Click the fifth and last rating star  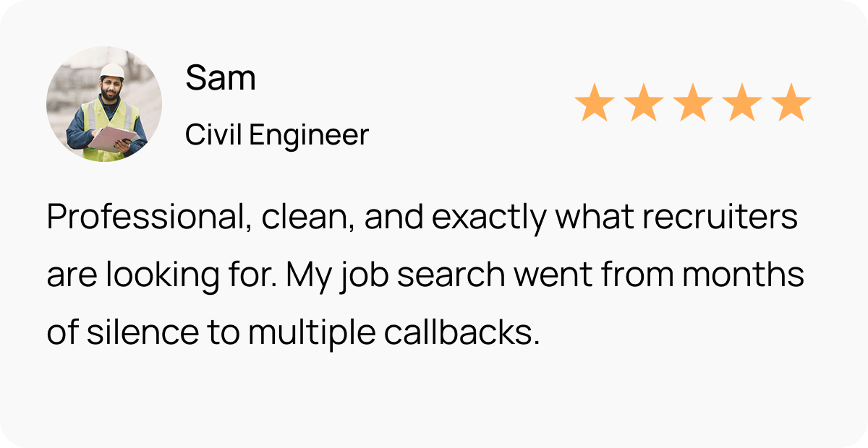pos(791,103)
